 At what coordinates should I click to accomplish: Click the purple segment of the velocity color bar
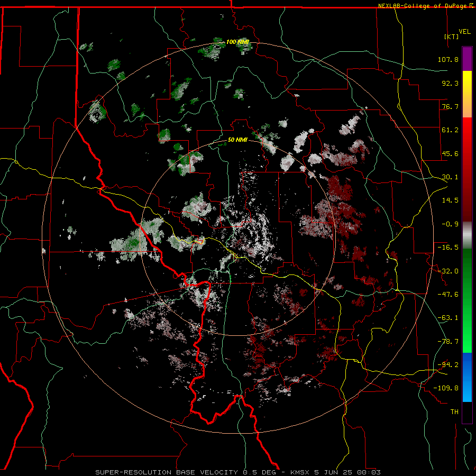pyautogui.click(x=467, y=59)
